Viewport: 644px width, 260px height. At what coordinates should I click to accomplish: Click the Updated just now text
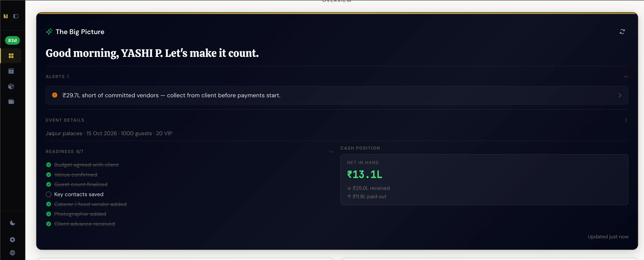[x=608, y=237]
